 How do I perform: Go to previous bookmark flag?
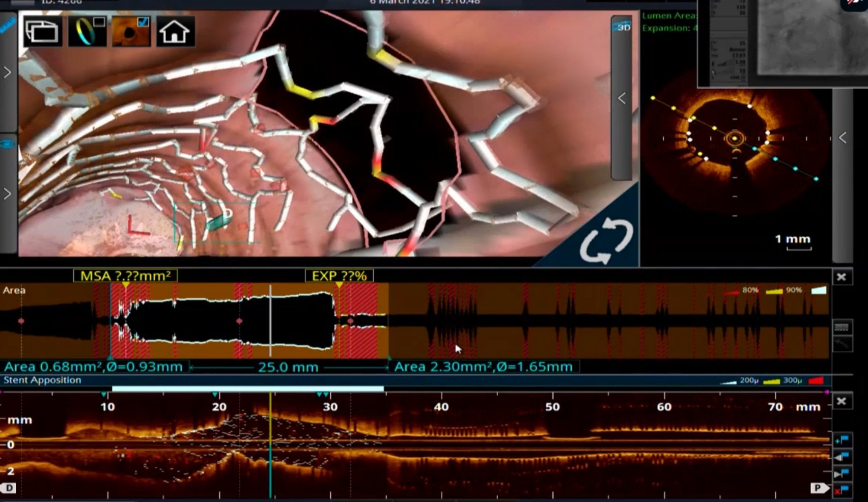842,457
